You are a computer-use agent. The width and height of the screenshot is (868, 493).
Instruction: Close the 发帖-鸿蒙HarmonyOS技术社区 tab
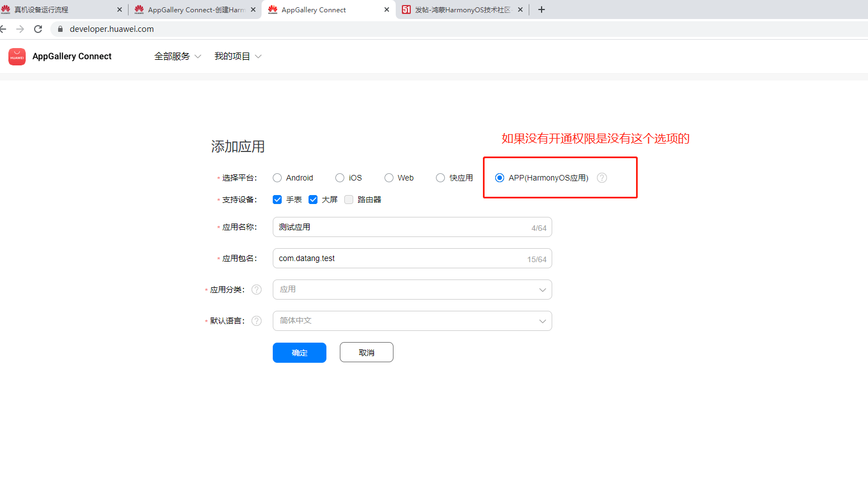pyautogui.click(x=520, y=10)
